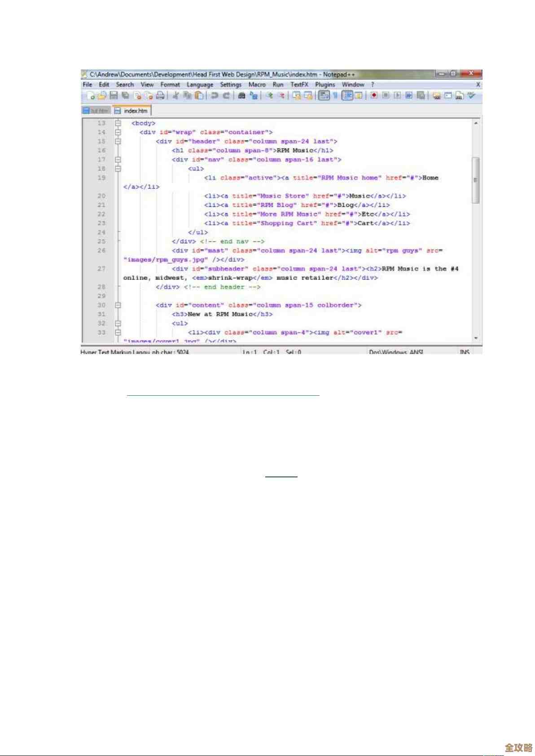Print the file using the printer icon
Viewport: 535px width, 756px height.
click(x=160, y=96)
